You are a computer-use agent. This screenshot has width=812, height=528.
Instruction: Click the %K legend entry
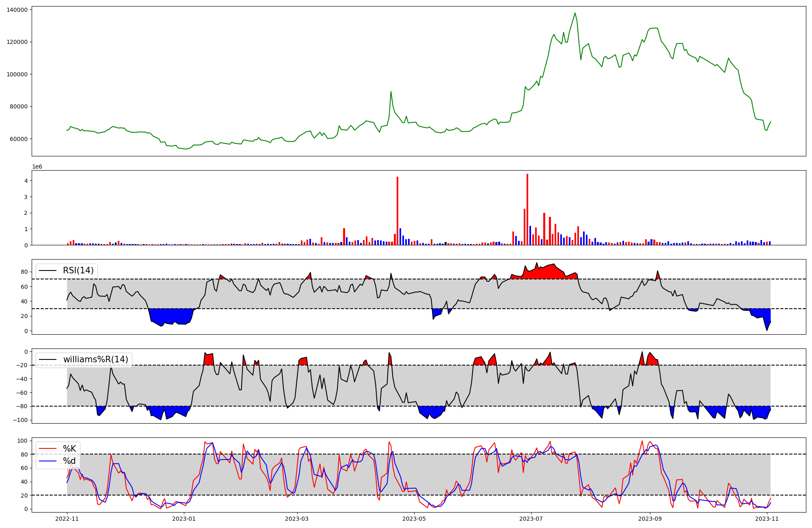click(69, 449)
